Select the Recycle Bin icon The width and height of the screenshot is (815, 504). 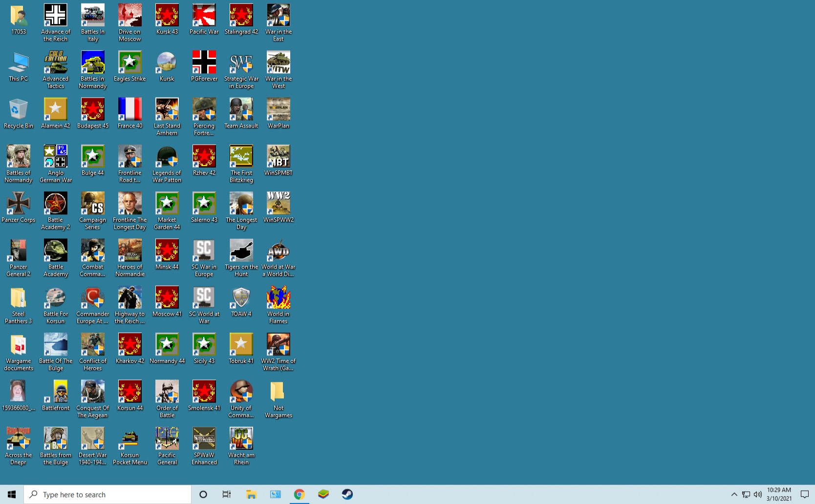[x=19, y=109]
